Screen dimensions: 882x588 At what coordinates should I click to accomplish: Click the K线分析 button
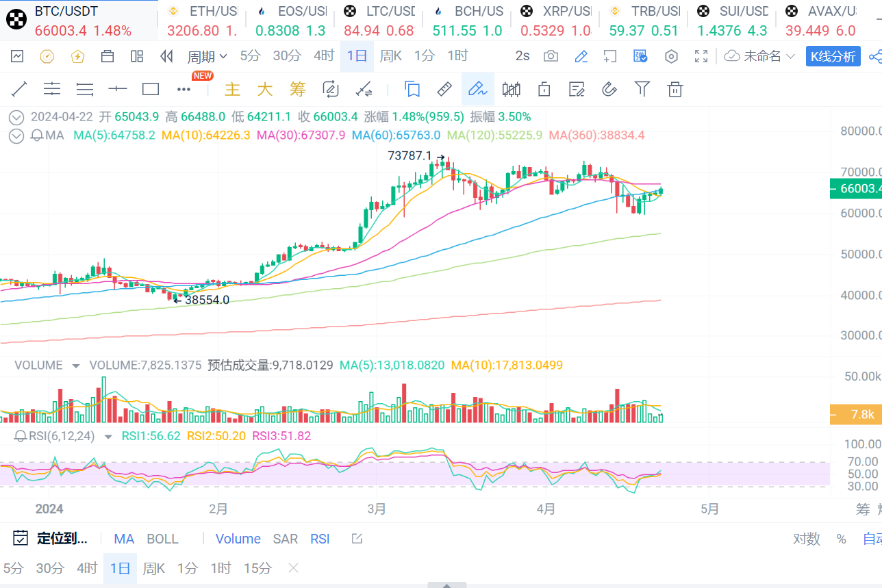pyautogui.click(x=833, y=57)
